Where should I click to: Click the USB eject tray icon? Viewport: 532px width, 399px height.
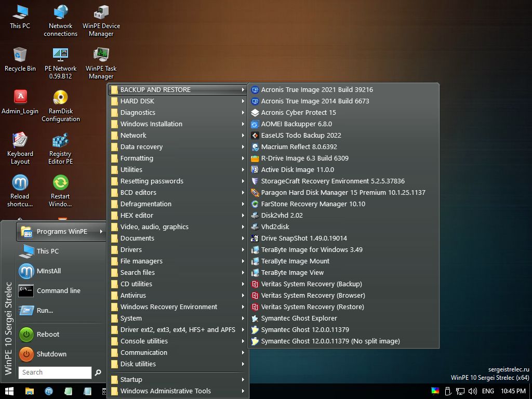coord(447,391)
